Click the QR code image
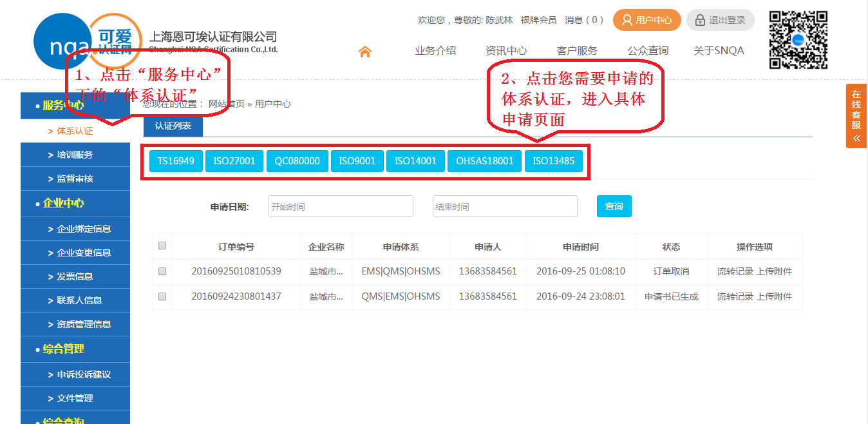The height and width of the screenshot is (424, 868). click(798, 40)
